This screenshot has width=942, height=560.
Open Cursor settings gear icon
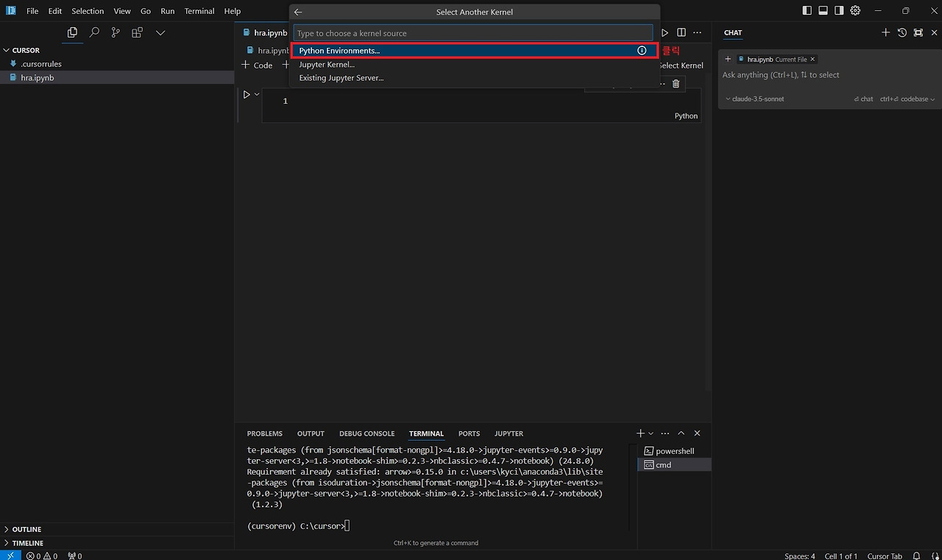855,11
